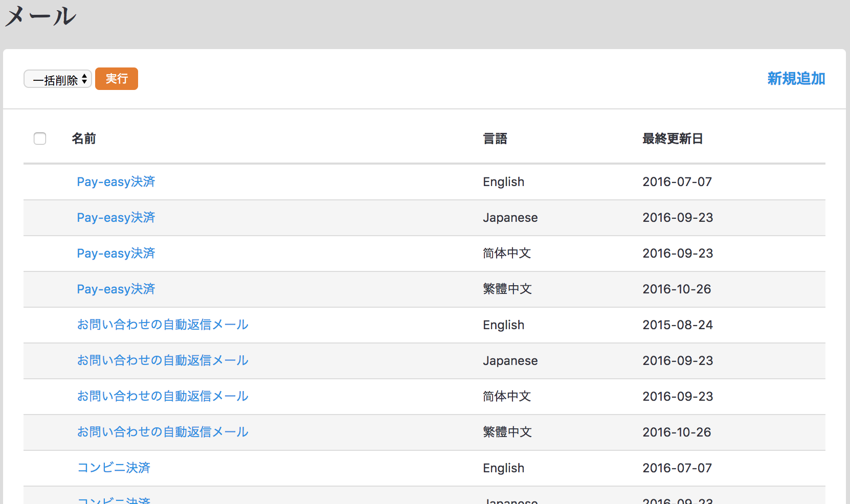Viewport: 850px width, 504px height.
Task: Open the 繁體中文 Pay-easy決済 mail template
Action: (x=116, y=289)
